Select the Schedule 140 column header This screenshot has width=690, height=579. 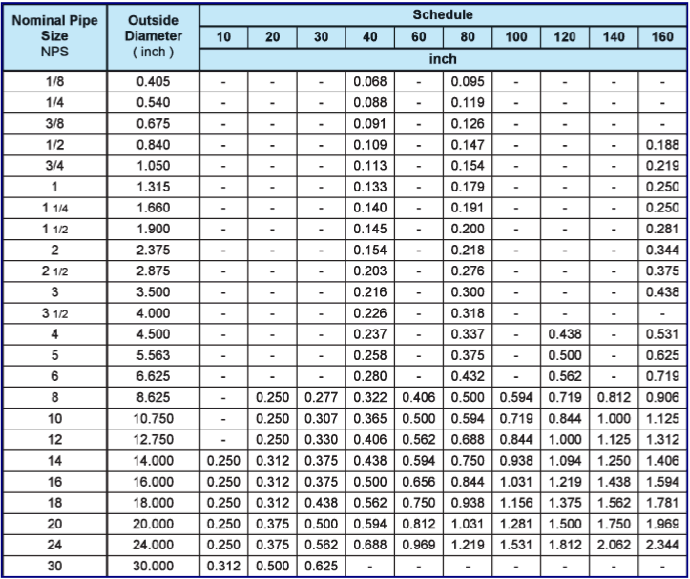613,37
